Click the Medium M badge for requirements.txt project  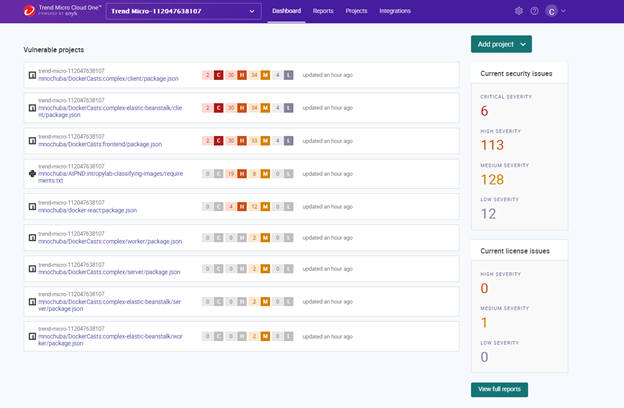point(265,174)
